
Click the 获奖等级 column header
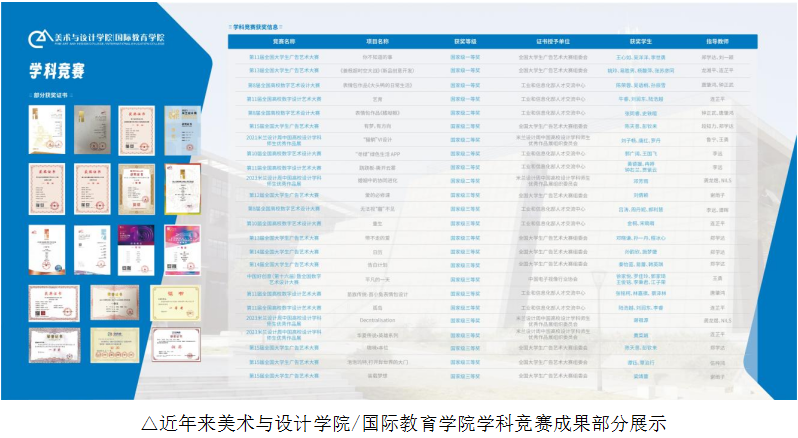point(465,43)
